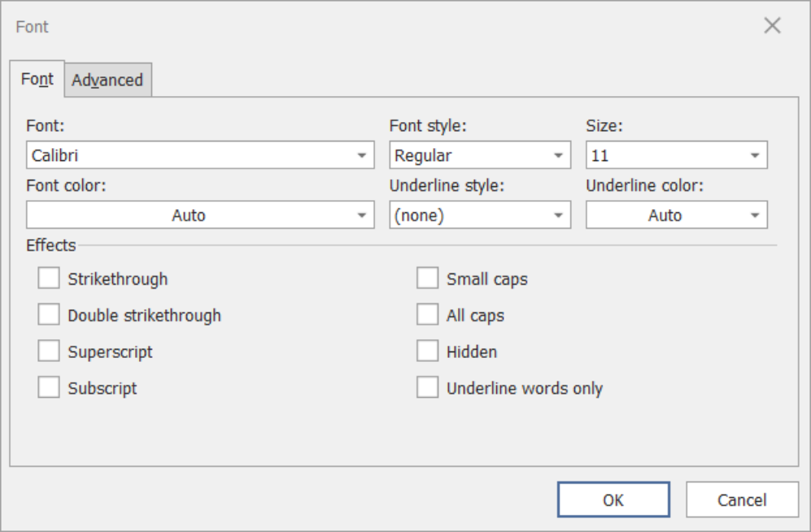Turn on Subscript effect
This screenshot has width=811, height=532.
49,388
